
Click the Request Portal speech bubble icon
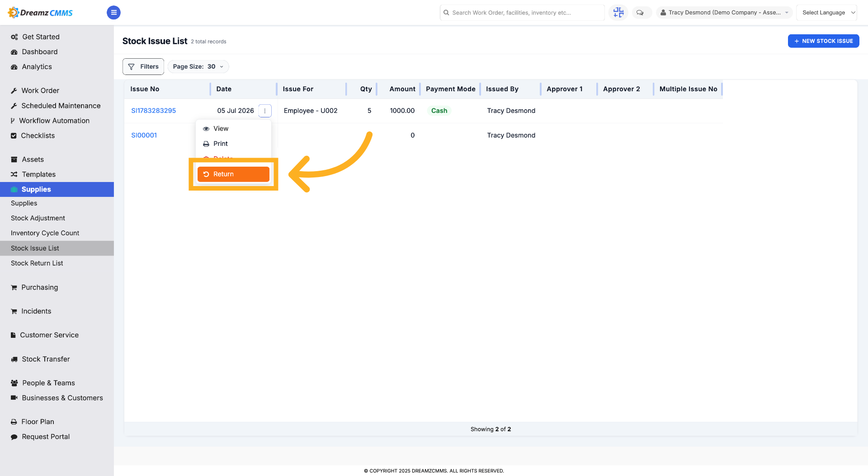pos(14,437)
